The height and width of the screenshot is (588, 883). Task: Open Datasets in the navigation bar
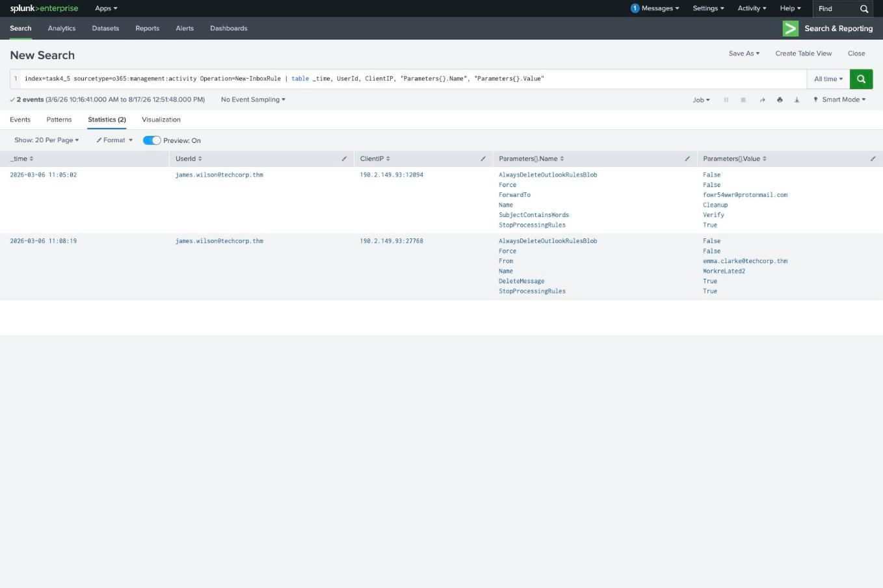tap(105, 29)
